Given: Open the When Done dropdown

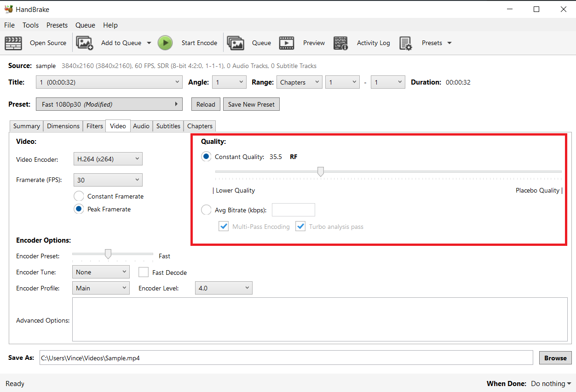Looking at the screenshot, I should click(x=550, y=383).
